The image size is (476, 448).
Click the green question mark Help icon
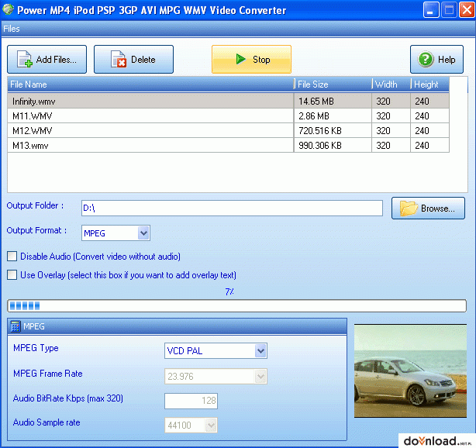click(x=426, y=59)
